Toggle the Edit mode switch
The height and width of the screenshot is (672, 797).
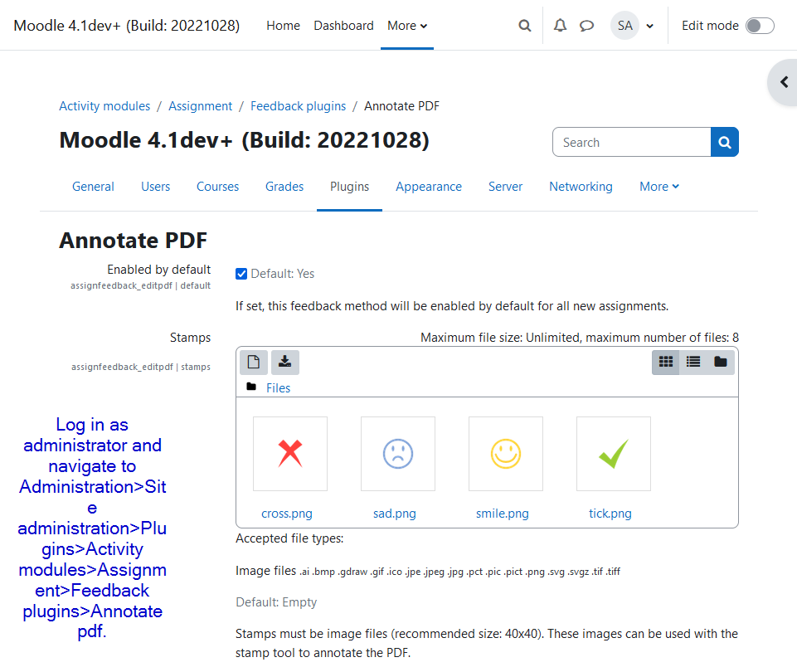[760, 26]
